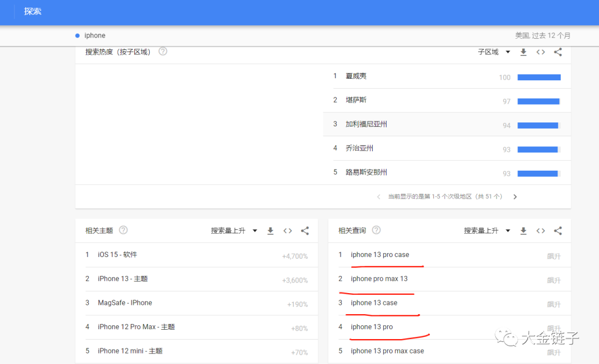Share the subregion interest panel

(x=558, y=52)
